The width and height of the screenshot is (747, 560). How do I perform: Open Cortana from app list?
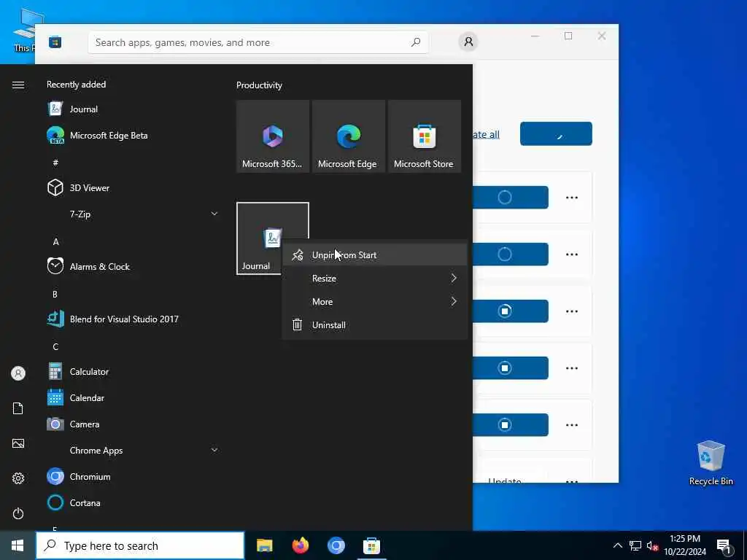(133, 503)
